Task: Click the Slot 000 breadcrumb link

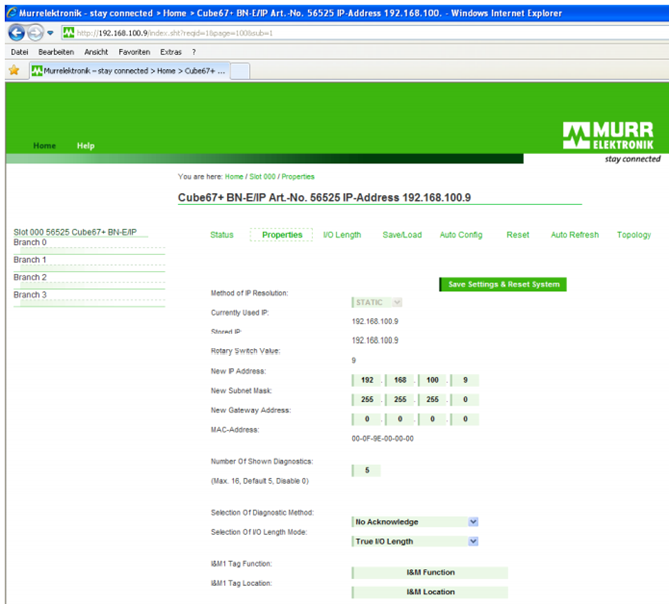Action: click(x=262, y=177)
